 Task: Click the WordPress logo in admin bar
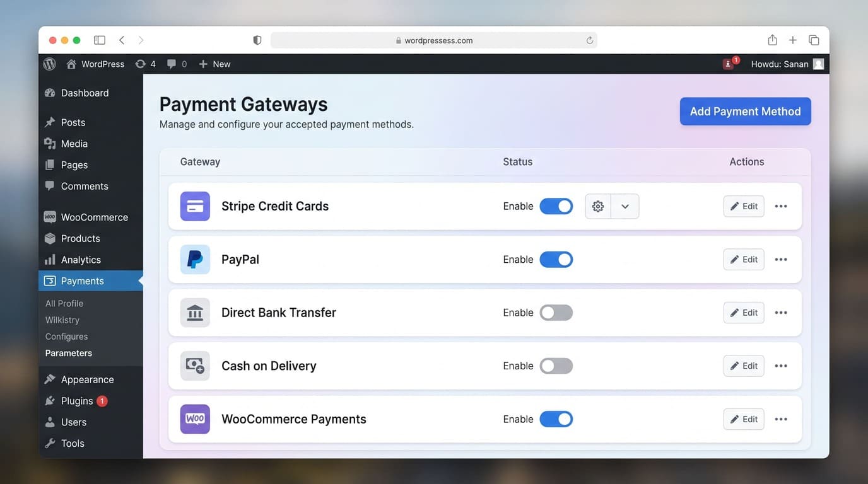pyautogui.click(x=50, y=64)
